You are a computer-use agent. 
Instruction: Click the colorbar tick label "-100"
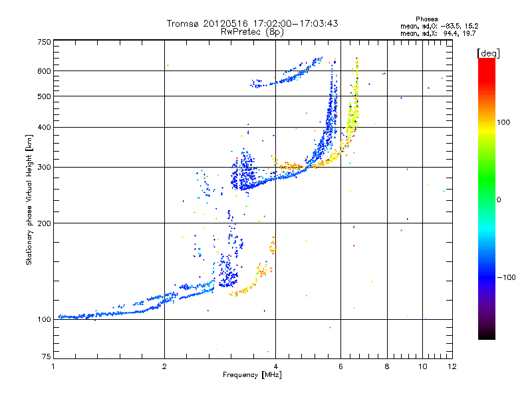pyautogui.click(x=507, y=277)
